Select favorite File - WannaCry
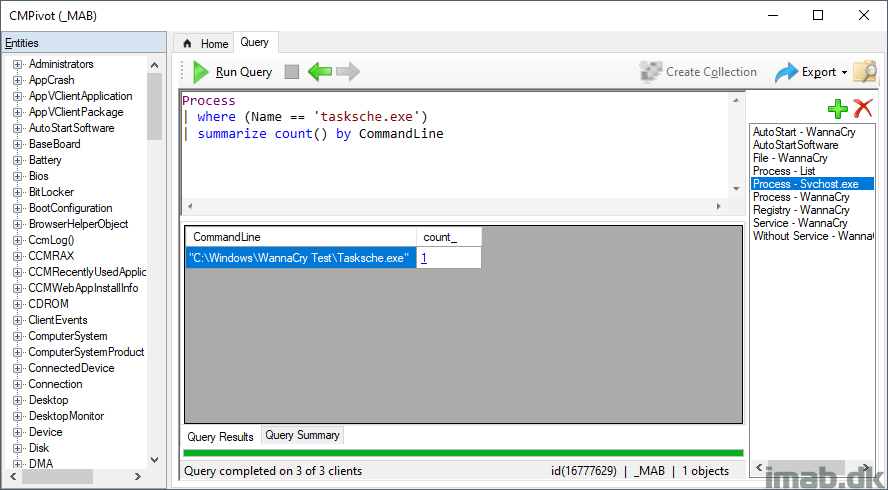 pyautogui.click(x=790, y=158)
